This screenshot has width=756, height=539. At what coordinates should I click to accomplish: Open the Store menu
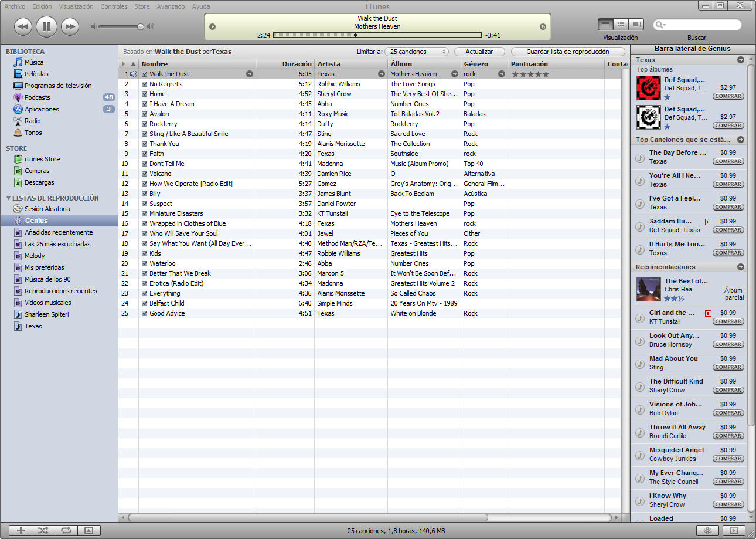142,6
